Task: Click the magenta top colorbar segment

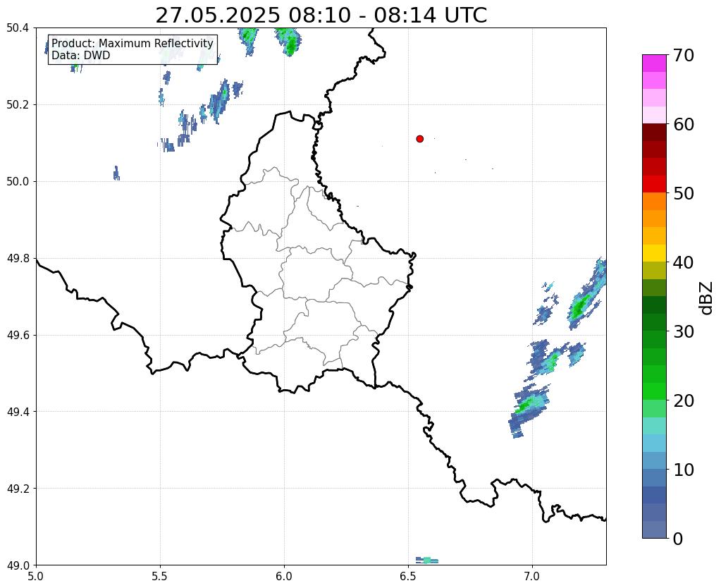Action: coord(654,63)
